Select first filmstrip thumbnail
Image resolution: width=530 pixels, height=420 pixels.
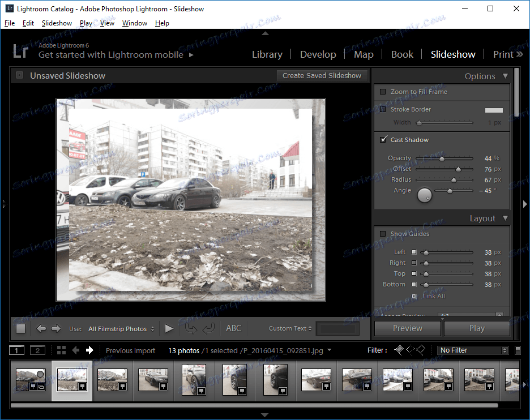31,380
